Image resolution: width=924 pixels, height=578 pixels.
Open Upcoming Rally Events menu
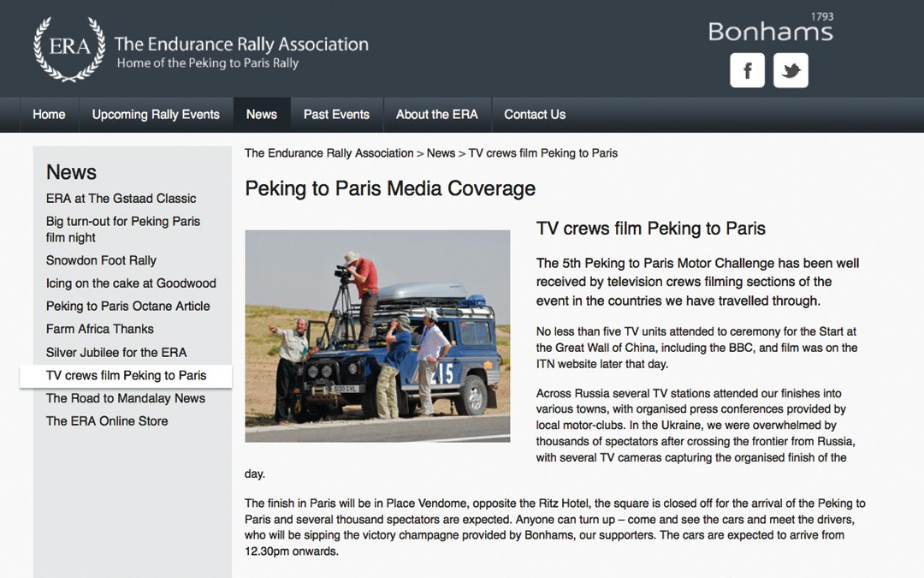tap(156, 115)
